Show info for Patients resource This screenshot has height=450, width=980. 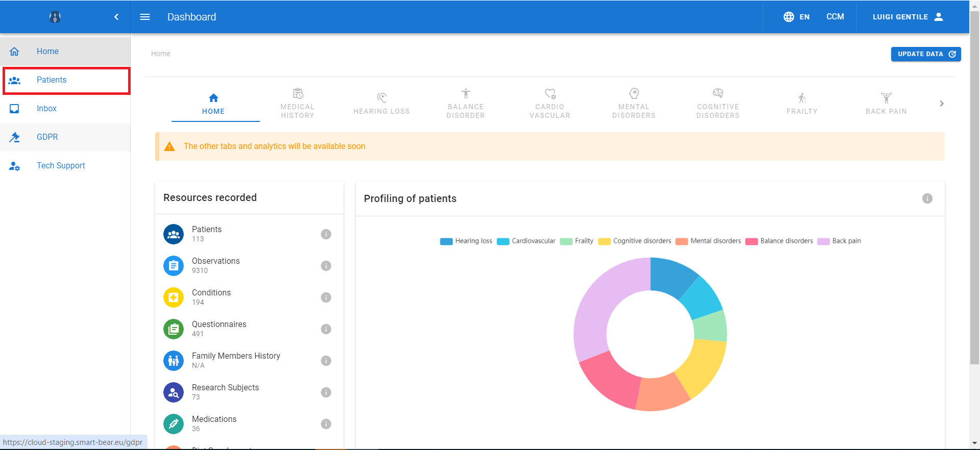pos(326,234)
